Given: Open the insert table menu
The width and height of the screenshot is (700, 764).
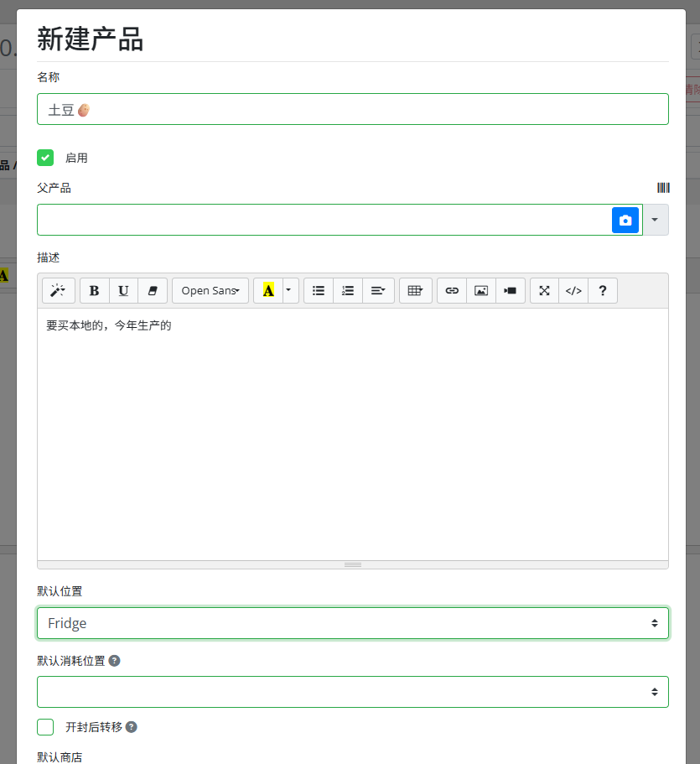Looking at the screenshot, I should pyautogui.click(x=416, y=291).
